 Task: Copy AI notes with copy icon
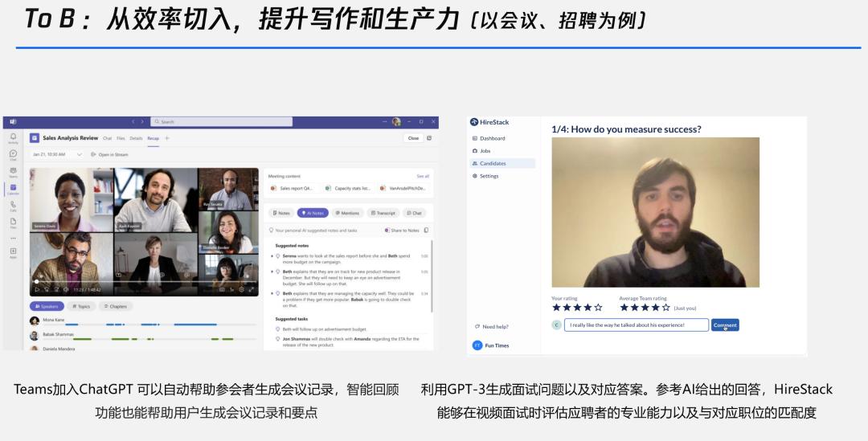[x=426, y=231]
